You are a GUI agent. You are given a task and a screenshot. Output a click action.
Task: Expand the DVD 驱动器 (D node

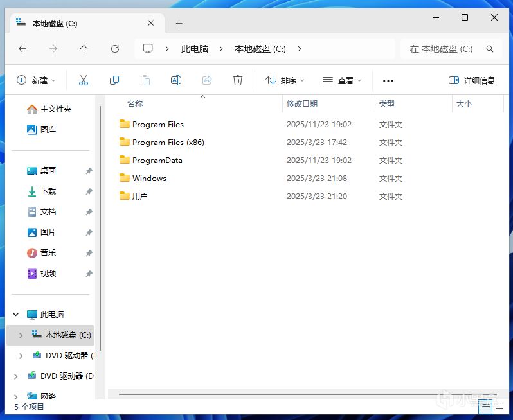coord(15,376)
